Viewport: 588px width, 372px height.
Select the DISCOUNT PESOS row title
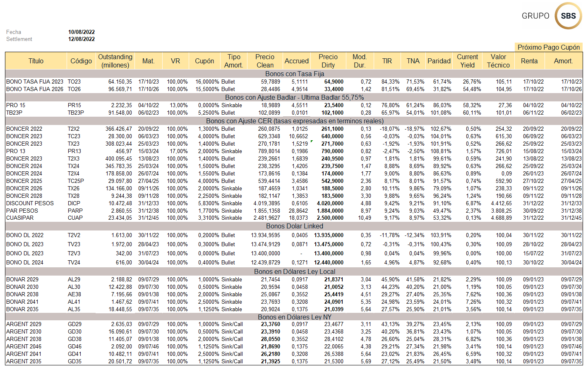point(30,203)
